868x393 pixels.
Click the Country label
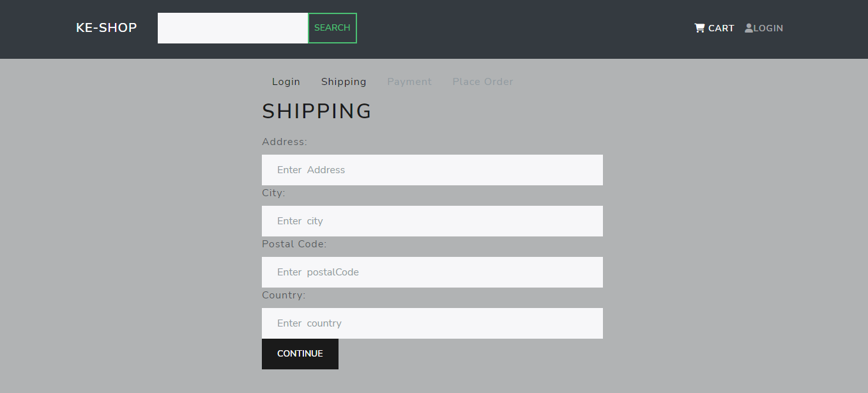coord(283,295)
